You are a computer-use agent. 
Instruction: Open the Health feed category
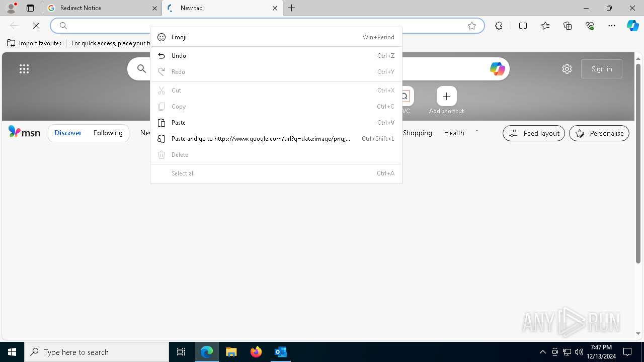(x=454, y=133)
